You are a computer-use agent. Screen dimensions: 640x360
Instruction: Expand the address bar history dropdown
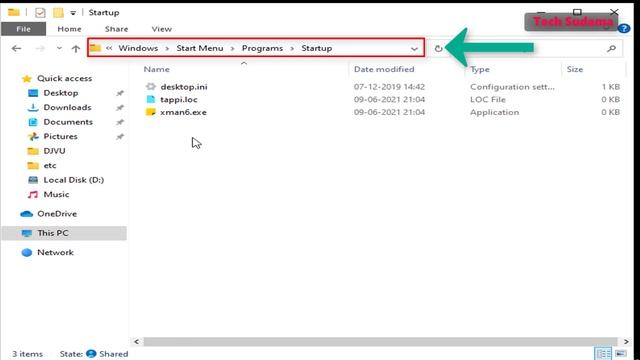pos(414,49)
